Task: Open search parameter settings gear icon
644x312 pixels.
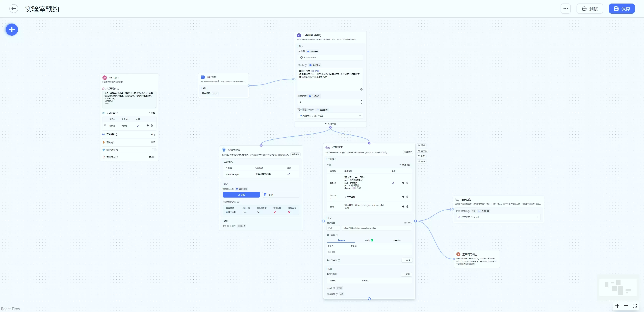Action: [238, 202]
